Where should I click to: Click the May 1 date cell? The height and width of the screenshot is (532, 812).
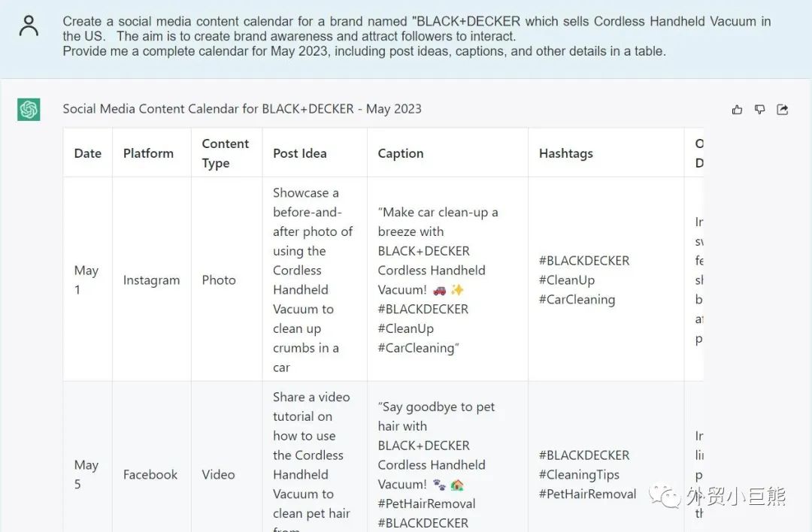[x=86, y=280]
